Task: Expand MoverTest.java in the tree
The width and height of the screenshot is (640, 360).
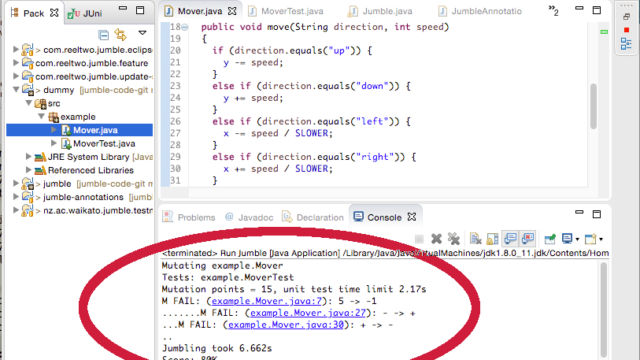Action: [x=53, y=143]
